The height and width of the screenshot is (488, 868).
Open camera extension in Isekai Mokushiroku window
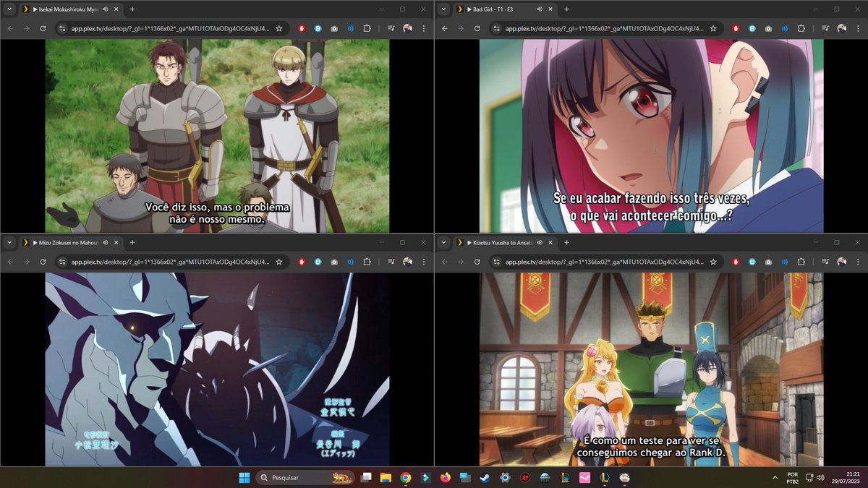pos(334,28)
